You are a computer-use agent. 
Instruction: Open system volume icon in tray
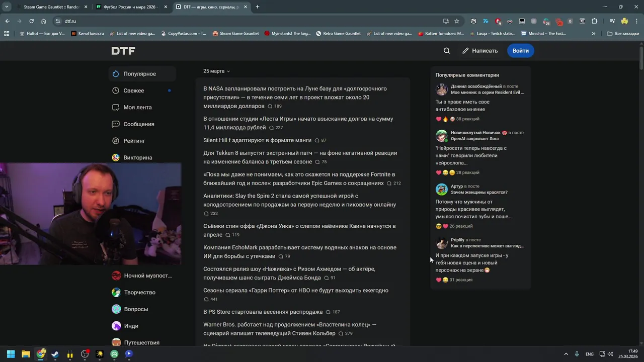610,354
